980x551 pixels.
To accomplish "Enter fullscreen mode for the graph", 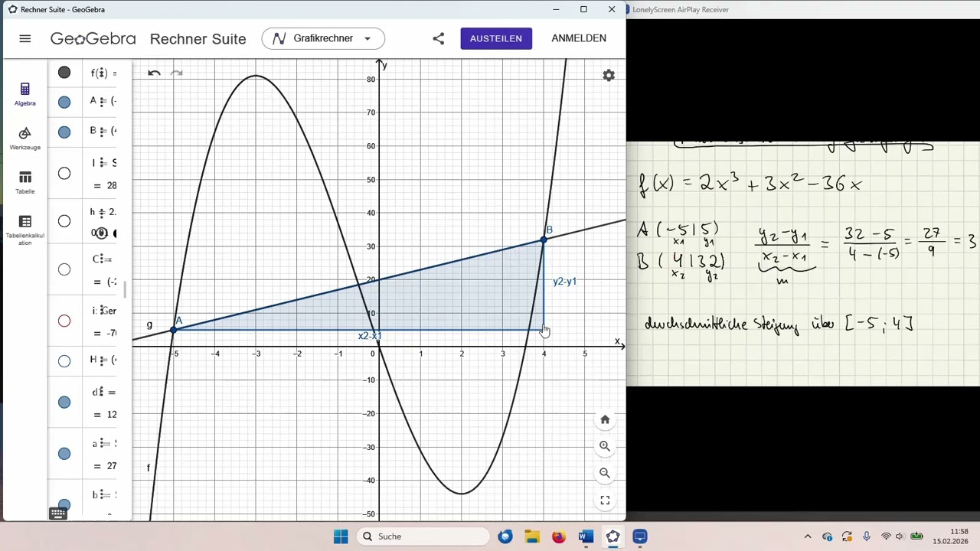I will (x=605, y=500).
